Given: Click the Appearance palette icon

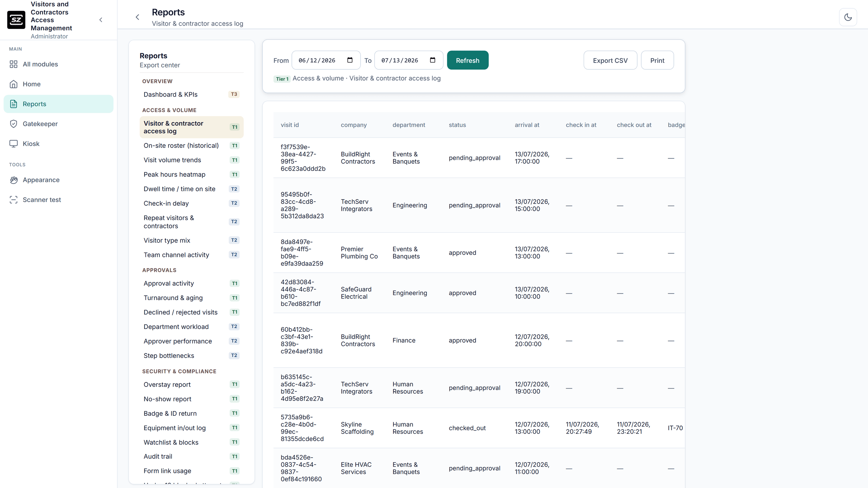Looking at the screenshot, I should [14, 180].
